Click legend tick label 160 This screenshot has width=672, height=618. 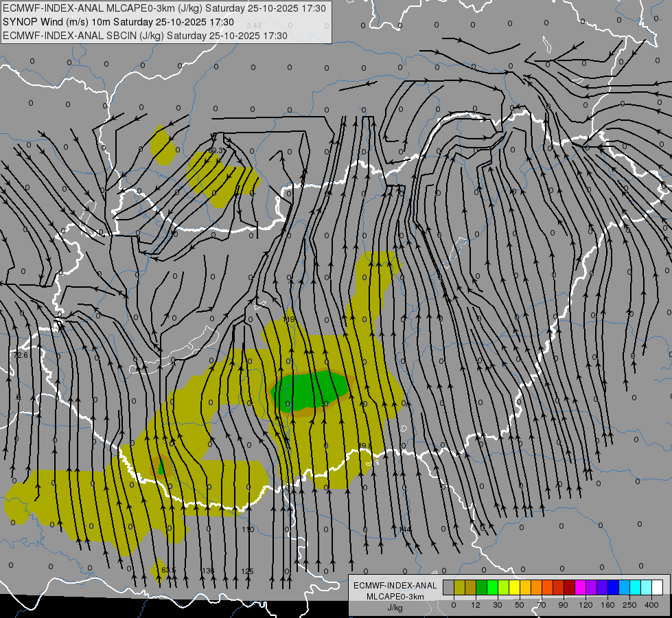tap(607, 605)
